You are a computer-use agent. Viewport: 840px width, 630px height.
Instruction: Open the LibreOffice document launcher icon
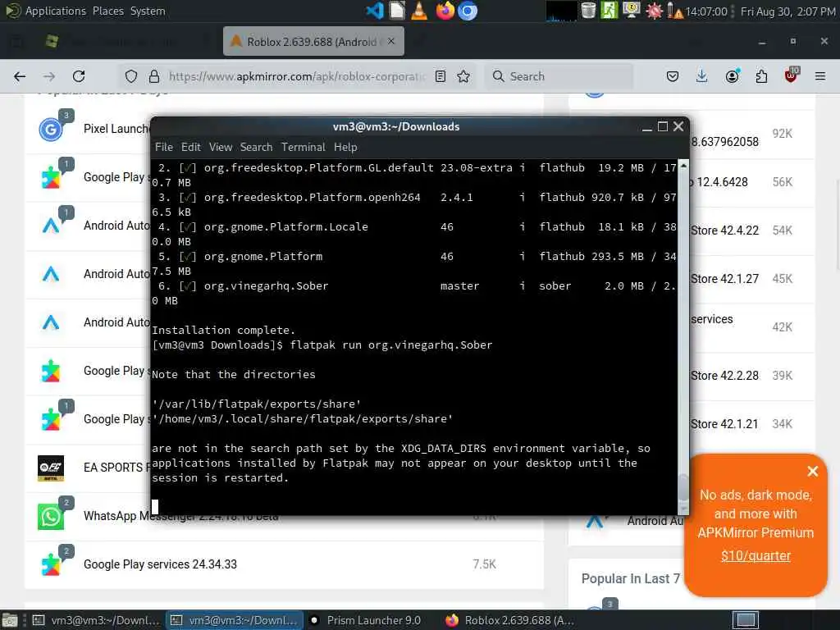pos(397,11)
